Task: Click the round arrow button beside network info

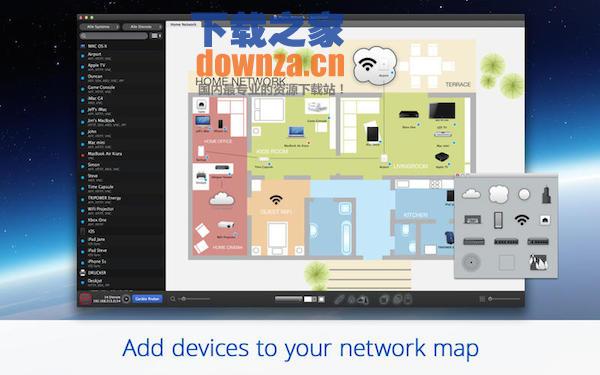Action: pos(126,299)
